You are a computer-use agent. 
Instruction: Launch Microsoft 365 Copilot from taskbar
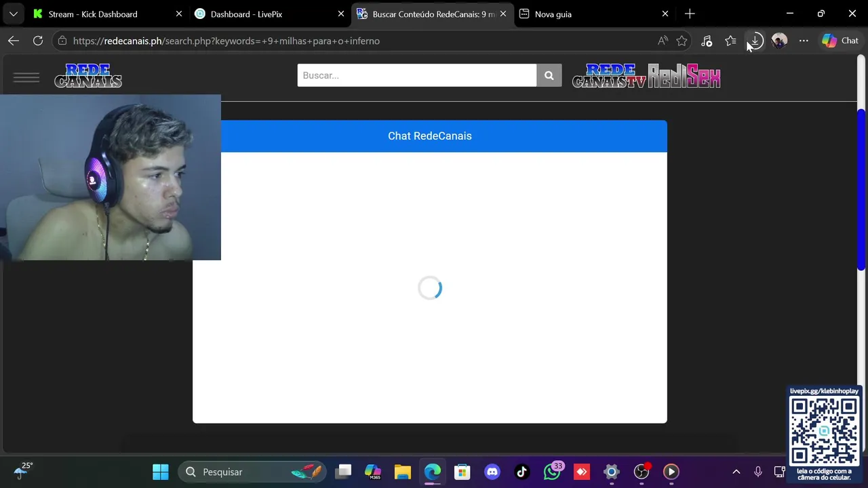(x=373, y=472)
